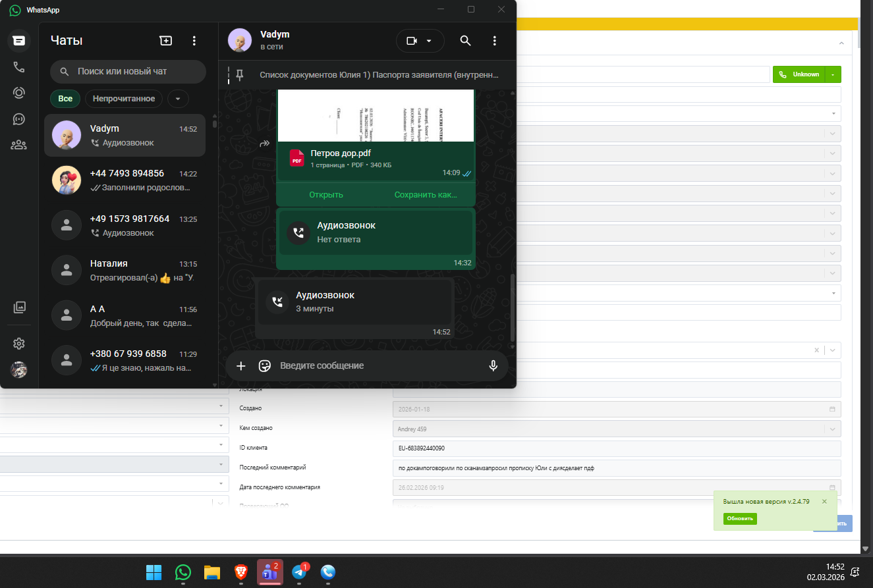Open File Explorer from the taskbar
Viewport: 873px width, 588px height.
211,572
